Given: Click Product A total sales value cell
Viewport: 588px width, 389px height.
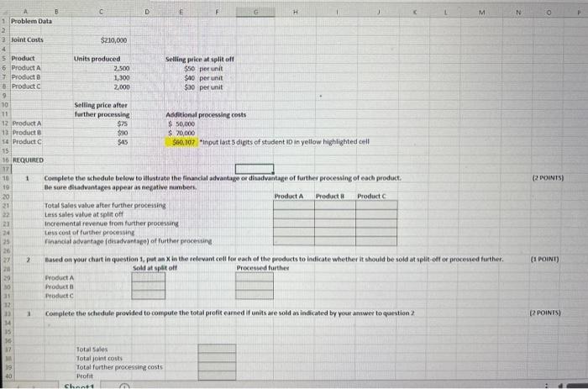Looking at the screenshot, I should point(294,205).
